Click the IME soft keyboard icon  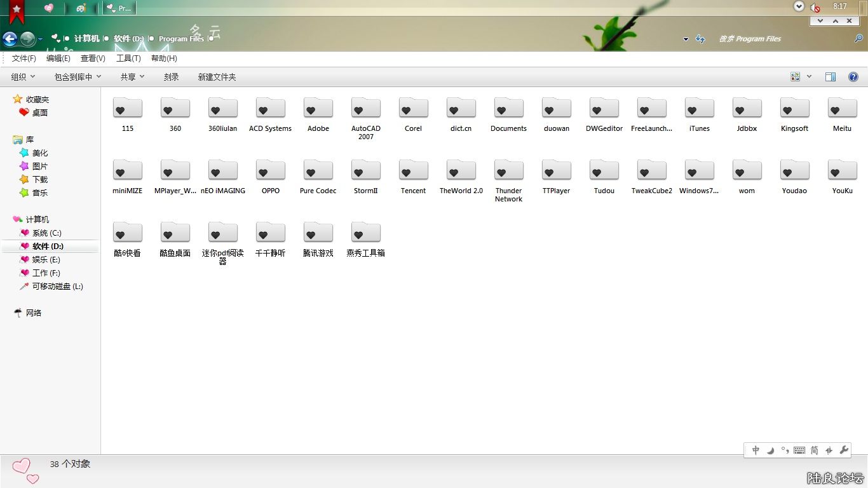pyautogui.click(x=799, y=450)
